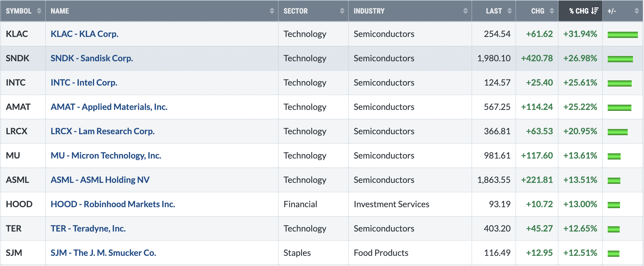This screenshot has height=266, width=644.
Task: Toggle the % CHG descending sort icon
Action: [x=594, y=11]
